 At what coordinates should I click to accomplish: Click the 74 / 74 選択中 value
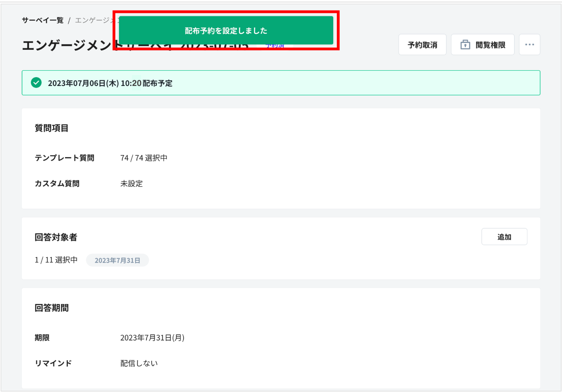pos(144,158)
